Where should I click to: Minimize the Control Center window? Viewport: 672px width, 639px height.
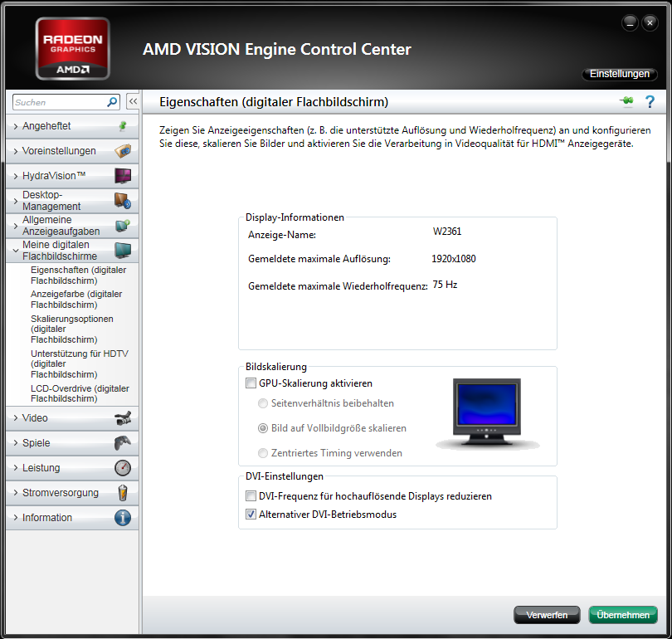point(630,23)
